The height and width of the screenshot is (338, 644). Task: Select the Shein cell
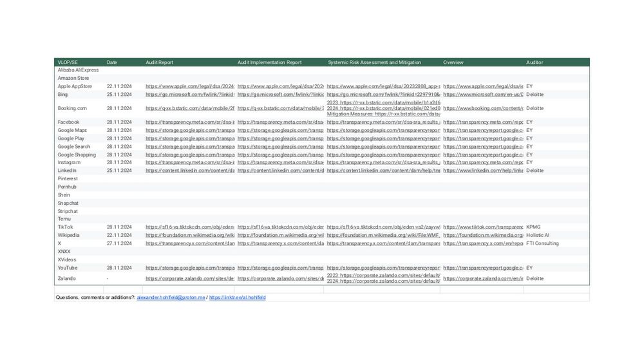point(64,195)
